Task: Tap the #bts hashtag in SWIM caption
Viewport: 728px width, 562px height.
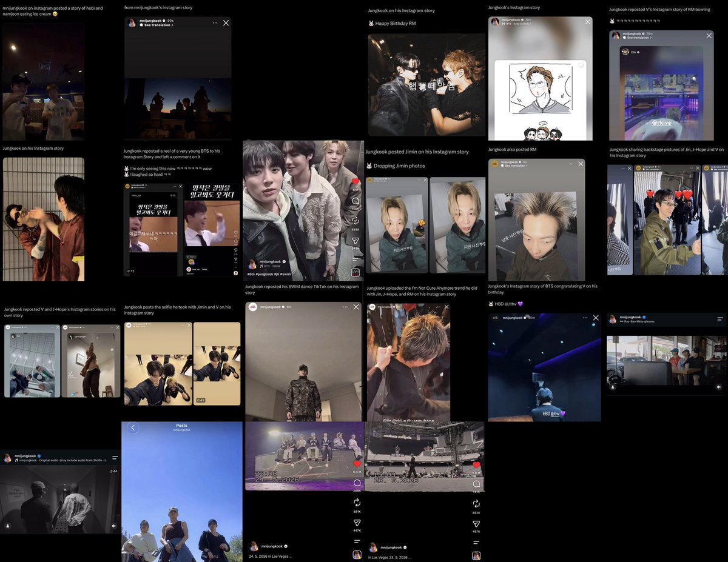Action: 251,274
